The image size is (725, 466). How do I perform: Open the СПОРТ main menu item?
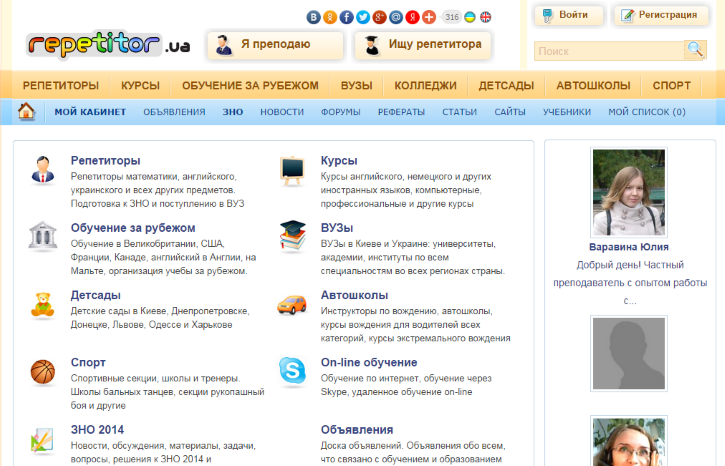pos(671,86)
